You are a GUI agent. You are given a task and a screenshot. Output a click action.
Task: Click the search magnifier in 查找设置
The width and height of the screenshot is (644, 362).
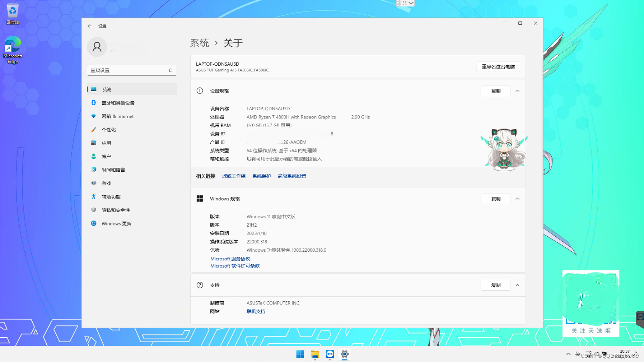(x=171, y=70)
